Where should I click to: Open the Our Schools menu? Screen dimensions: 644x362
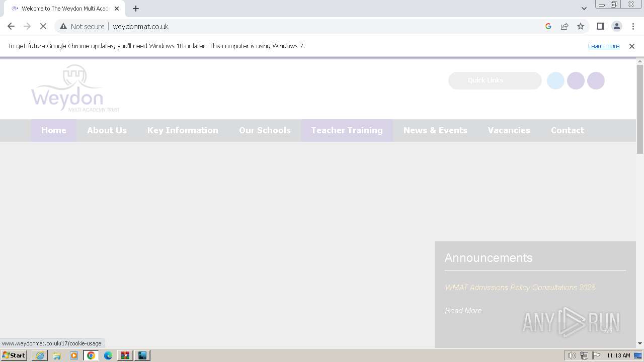(x=265, y=130)
